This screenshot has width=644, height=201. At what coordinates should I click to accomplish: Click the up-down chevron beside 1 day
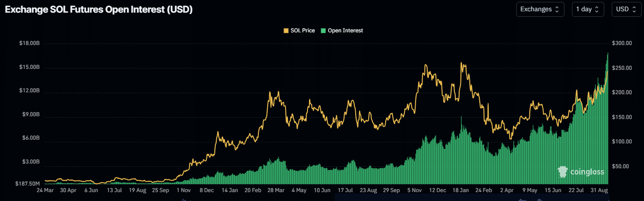[x=597, y=9]
